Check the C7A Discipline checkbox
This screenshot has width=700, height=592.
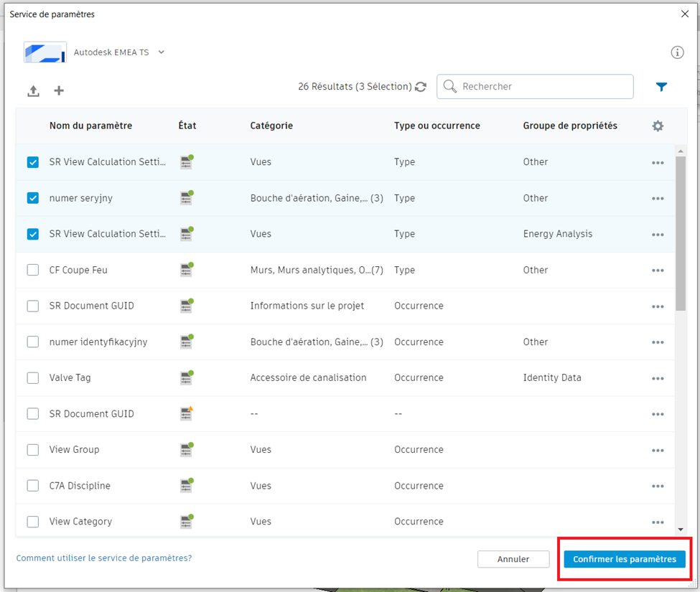(32, 485)
